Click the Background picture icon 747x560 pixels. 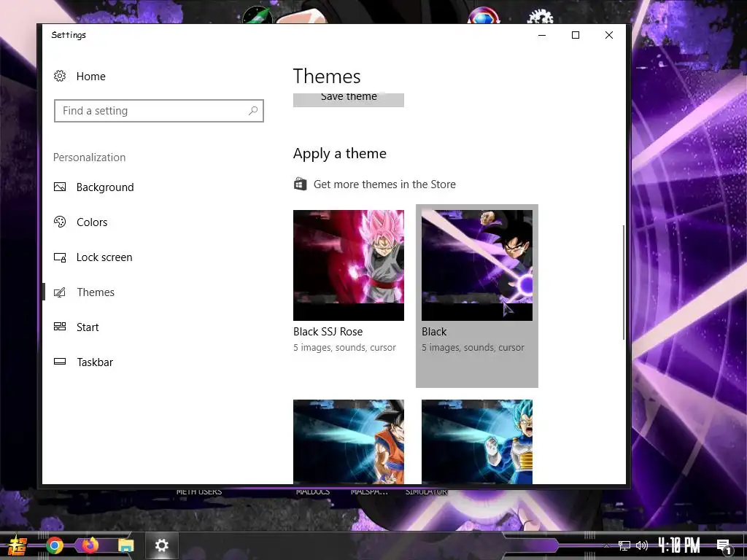pos(60,187)
